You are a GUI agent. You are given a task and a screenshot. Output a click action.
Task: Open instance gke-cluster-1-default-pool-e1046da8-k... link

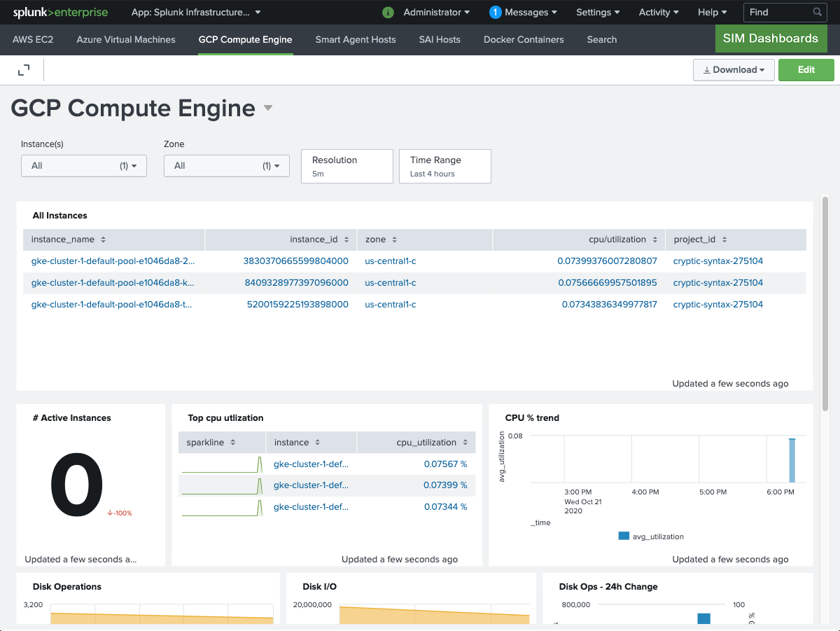[x=113, y=283]
